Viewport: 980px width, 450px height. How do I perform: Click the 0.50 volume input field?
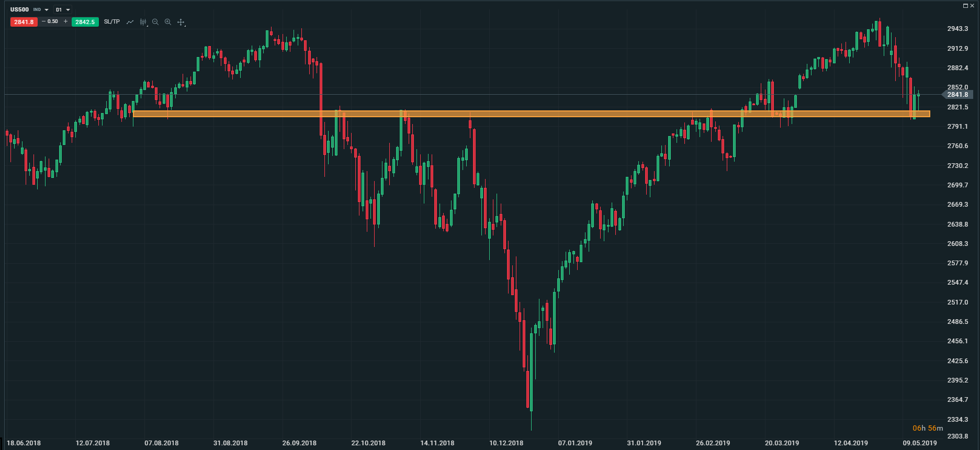[x=53, y=21]
